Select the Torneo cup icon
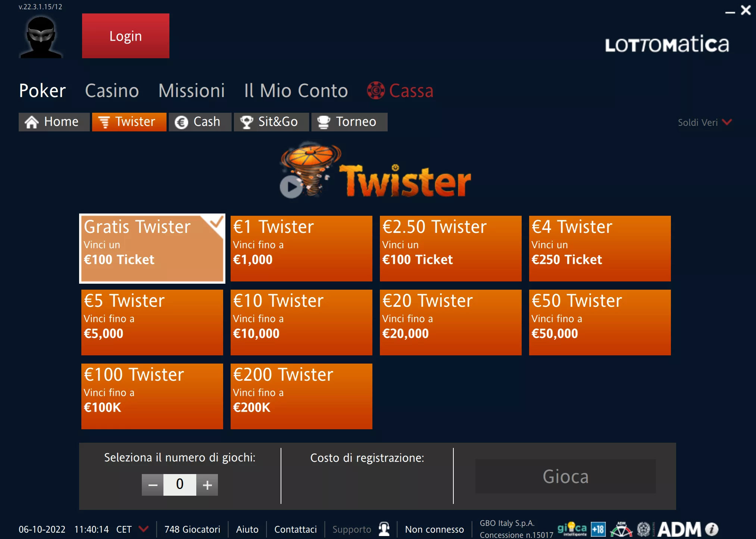The width and height of the screenshot is (756, 539). pos(324,122)
